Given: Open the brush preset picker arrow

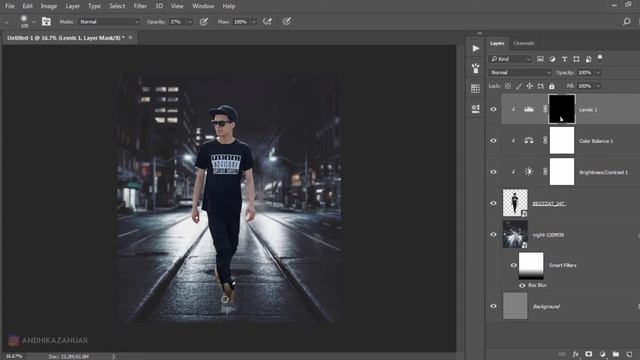Looking at the screenshot, I should coord(33,22).
